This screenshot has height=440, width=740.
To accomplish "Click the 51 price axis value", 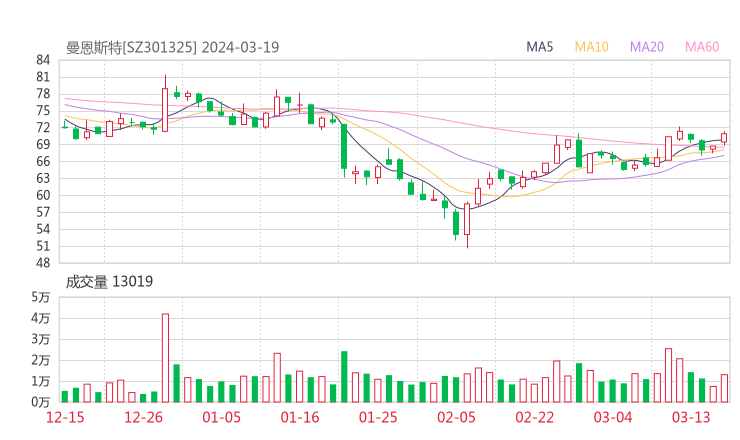I will [x=43, y=246].
